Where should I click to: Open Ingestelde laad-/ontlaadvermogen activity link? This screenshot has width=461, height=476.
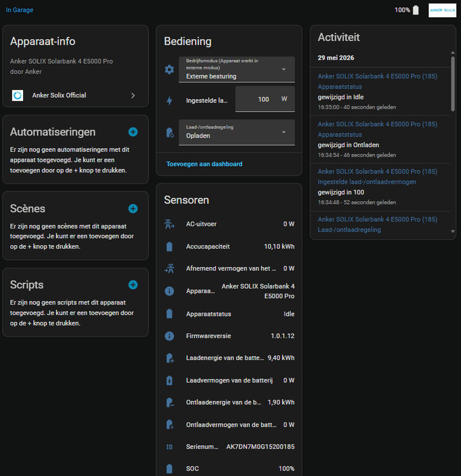tap(367, 182)
